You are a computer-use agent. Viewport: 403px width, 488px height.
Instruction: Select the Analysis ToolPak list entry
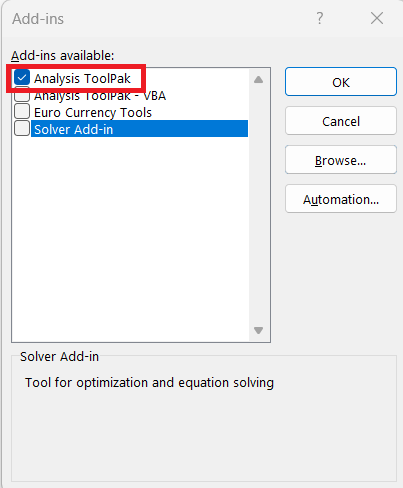click(x=82, y=79)
